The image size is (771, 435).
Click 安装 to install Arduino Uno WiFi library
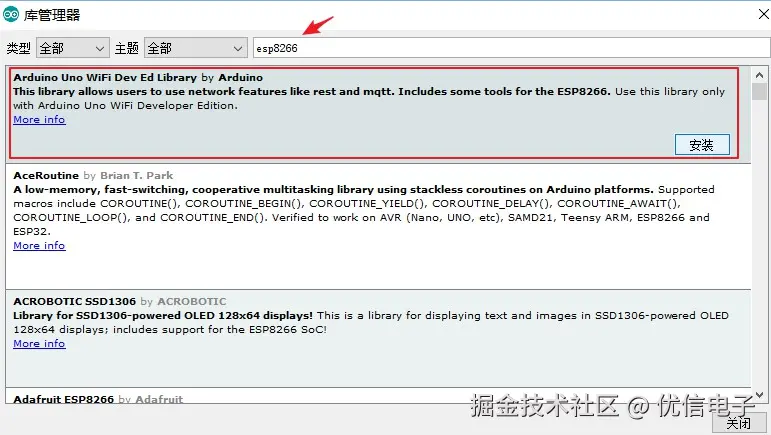tap(702, 145)
